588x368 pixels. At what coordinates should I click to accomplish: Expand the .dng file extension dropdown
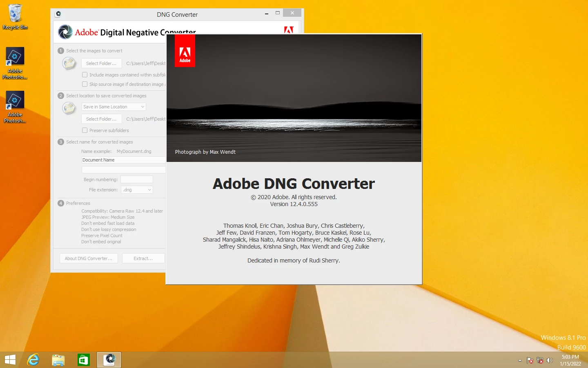(137, 190)
